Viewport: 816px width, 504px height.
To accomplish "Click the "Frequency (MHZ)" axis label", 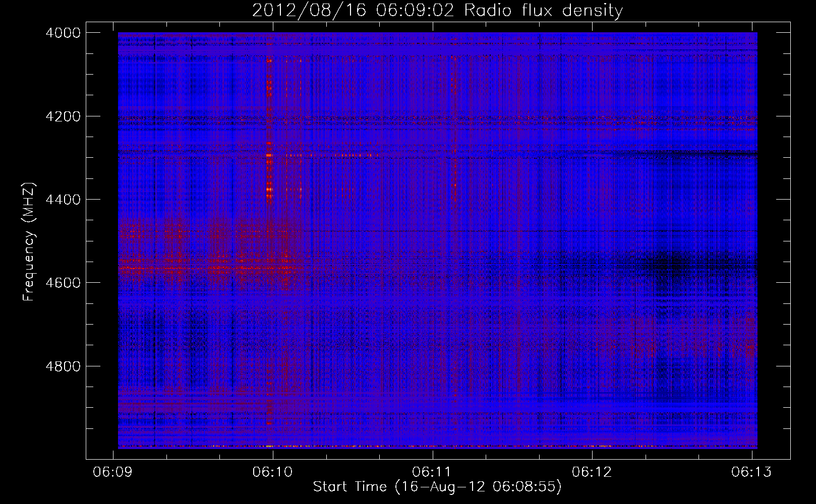I will coord(29,242).
